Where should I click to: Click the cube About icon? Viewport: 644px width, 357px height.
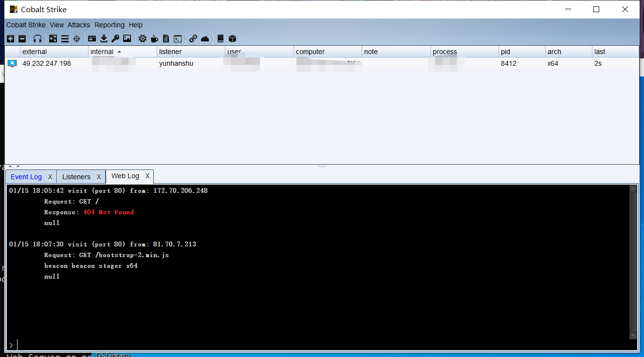pos(233,38)
